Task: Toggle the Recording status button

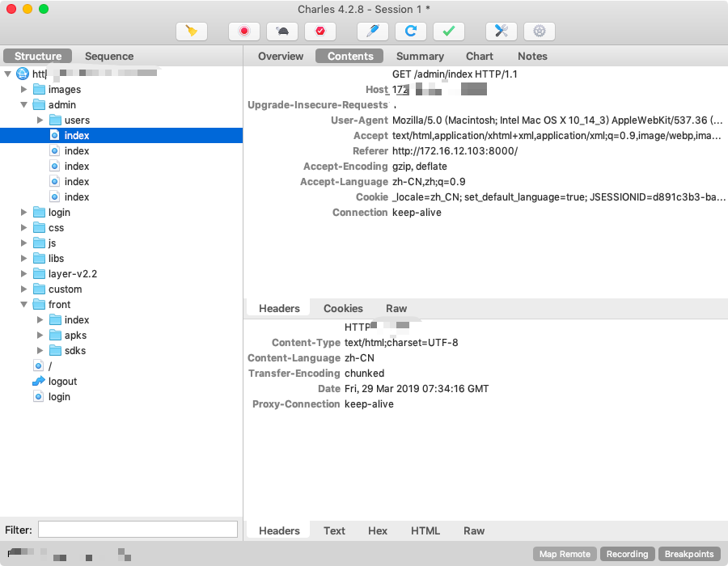Action: pos(628,554)
